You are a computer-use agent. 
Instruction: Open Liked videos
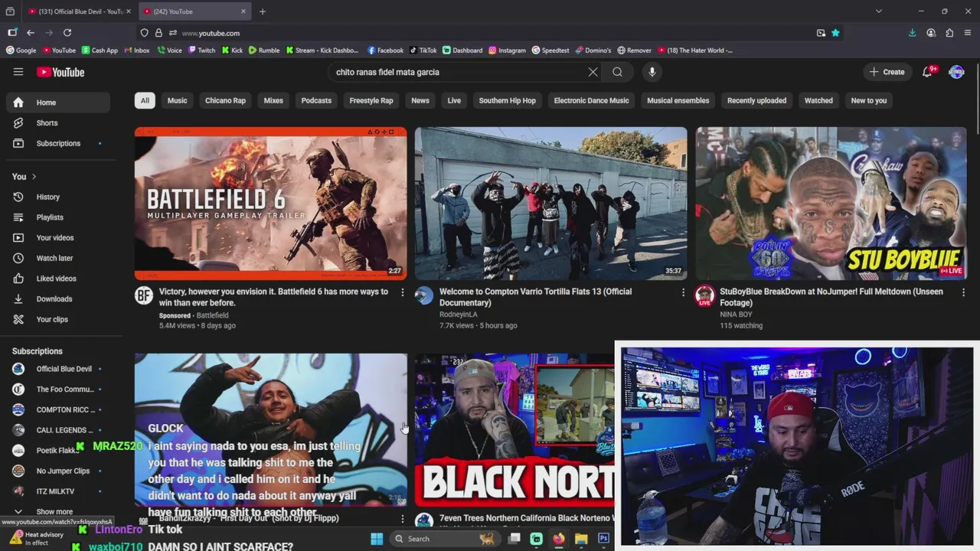(58, 279)
